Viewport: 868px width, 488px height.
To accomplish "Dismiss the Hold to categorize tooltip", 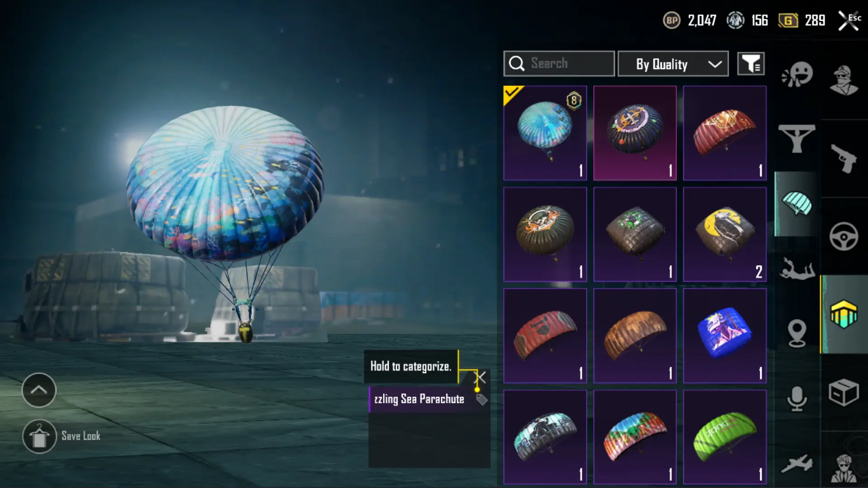I will click(480, 377).
